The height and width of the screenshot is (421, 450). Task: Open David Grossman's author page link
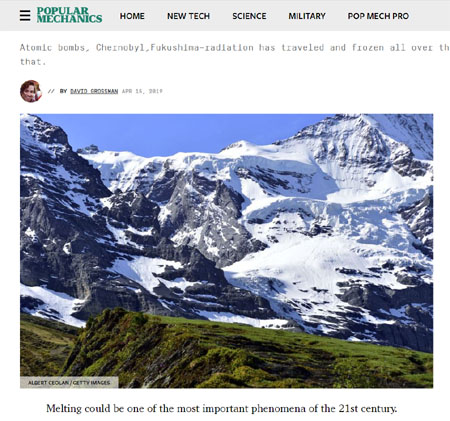(x=94, y=91)
